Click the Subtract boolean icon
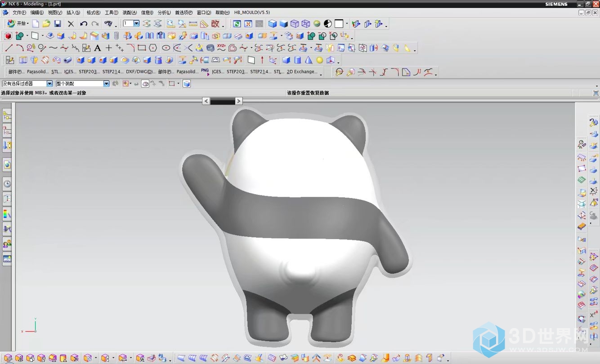600x364 pixels. pyautogui.click(x=322, y=36)
